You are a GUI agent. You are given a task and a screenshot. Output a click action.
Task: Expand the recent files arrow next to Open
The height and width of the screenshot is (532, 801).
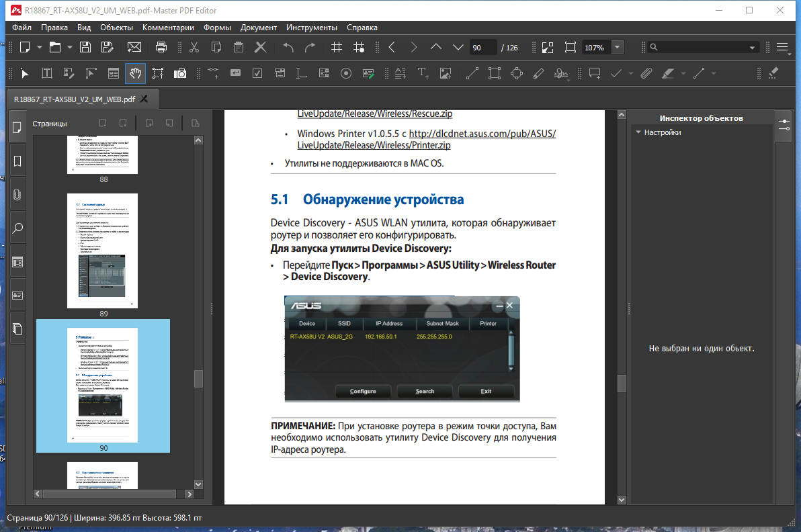point(69,48)
